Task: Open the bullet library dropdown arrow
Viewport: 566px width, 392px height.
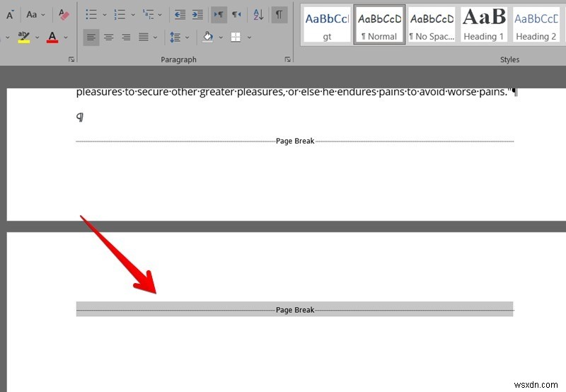Action: 104,15
